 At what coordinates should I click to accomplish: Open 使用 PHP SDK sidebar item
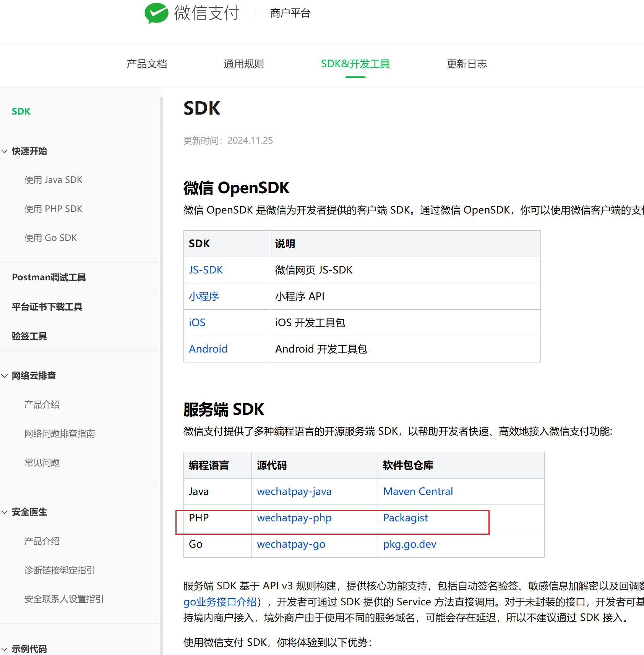coord(54,209)
